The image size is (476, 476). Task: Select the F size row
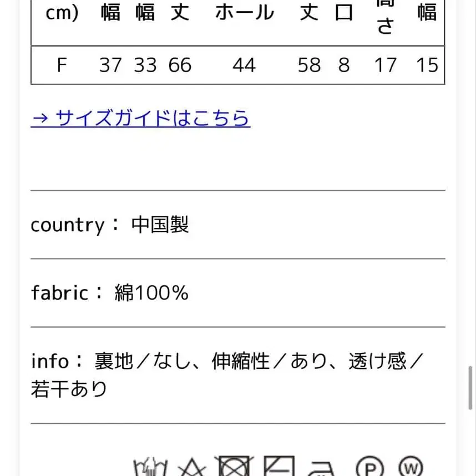(x=62, y=65)
